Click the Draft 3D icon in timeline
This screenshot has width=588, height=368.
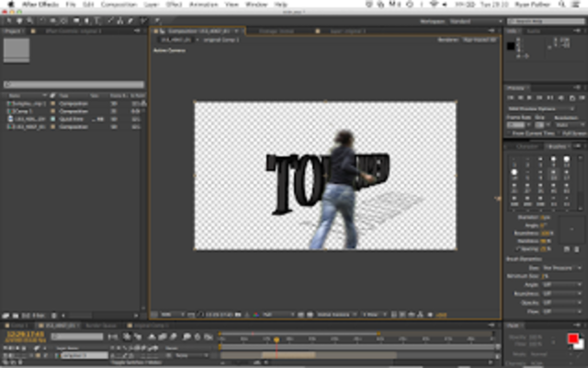coord(138,337)
